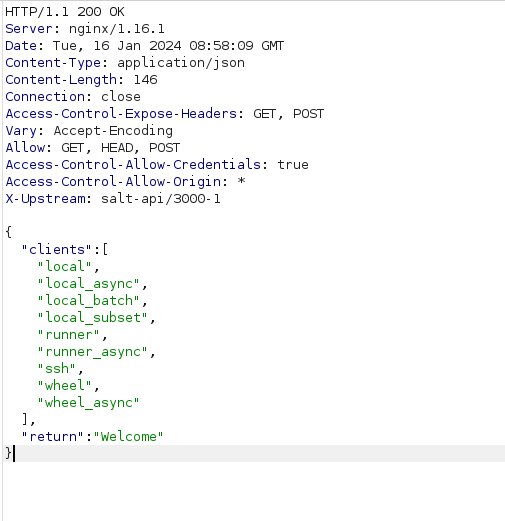Click the content length value '146'
This screenshot has width=505, height=521.
click(x=145, y=80)
